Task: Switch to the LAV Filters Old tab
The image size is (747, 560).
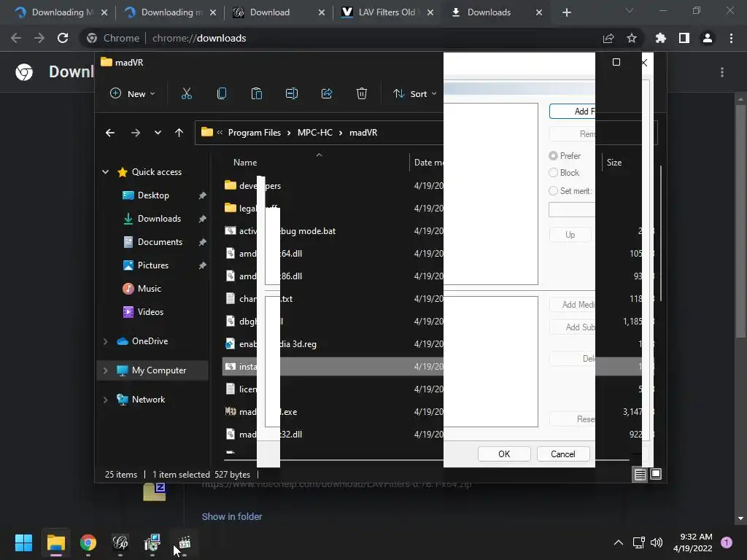Action: point(388,12)
